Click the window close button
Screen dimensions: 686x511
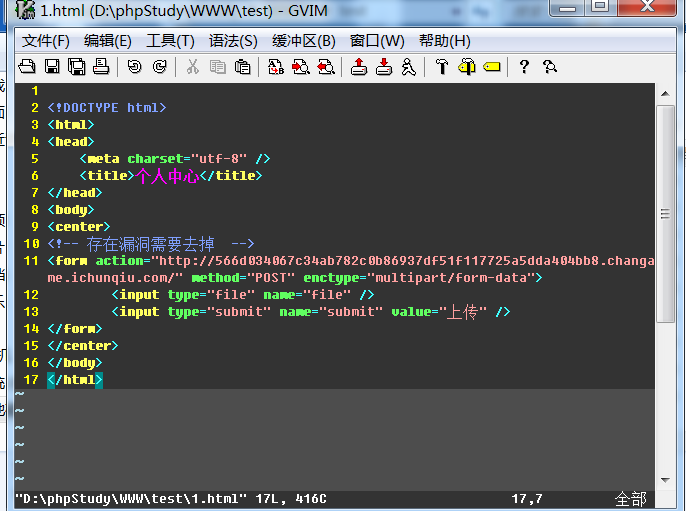648,6
